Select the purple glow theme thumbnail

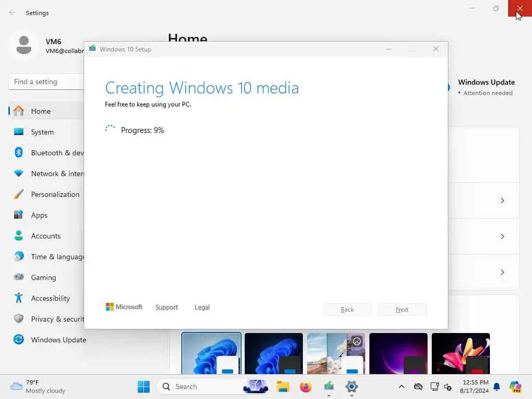coord(398,353)
